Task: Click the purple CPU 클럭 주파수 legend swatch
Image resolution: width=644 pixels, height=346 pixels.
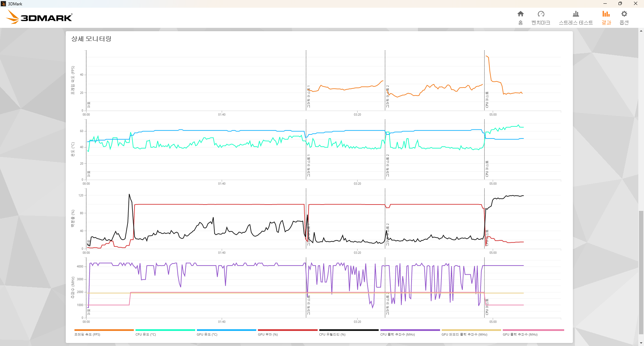Action: click(410, 330)
